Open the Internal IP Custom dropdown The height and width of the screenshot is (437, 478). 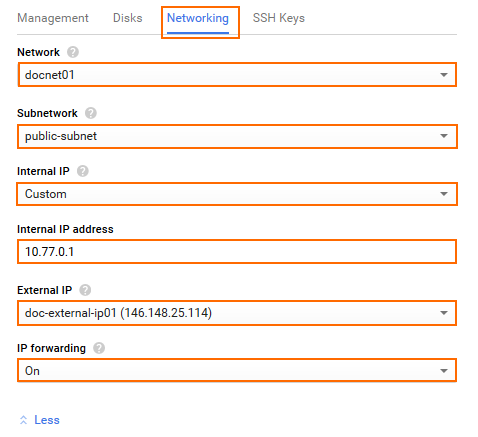pyautogui.click(x=237, y=194)
